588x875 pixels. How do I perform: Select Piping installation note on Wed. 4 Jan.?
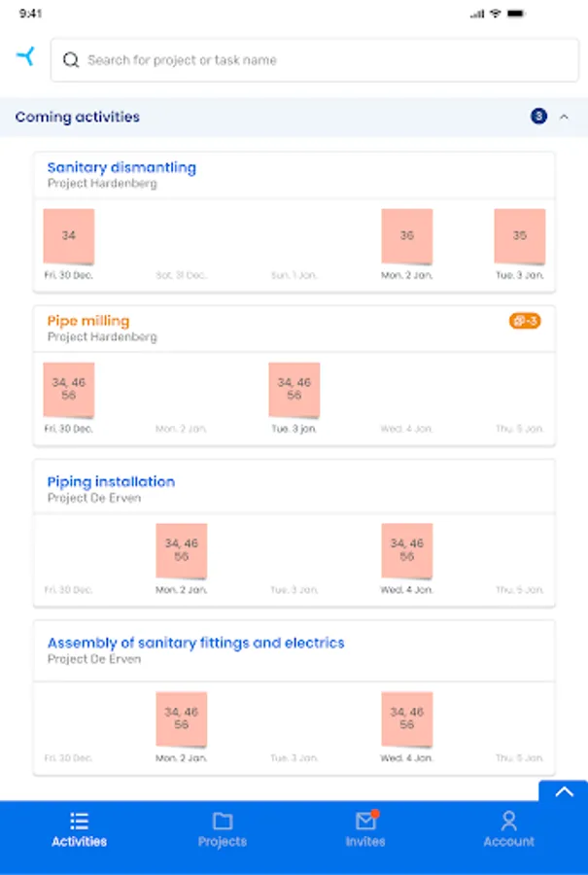[406, 551]
